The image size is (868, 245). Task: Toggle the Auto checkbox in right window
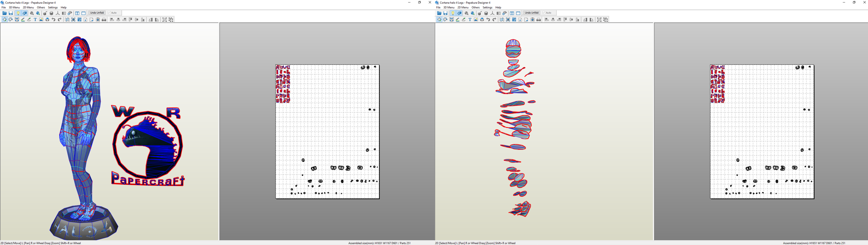tap(544, 13)
